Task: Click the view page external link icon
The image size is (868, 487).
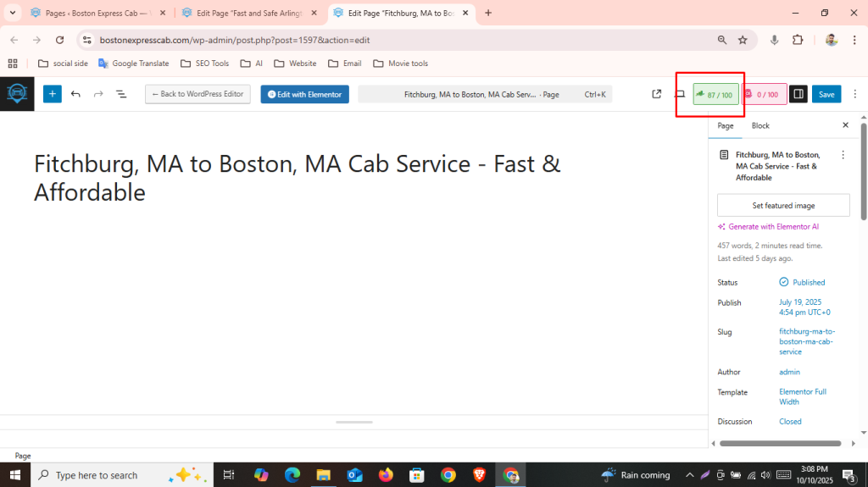Action: (656, 94)
